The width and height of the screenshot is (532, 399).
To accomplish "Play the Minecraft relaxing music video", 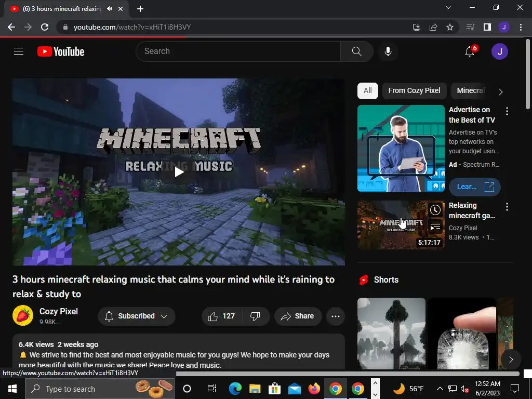I will [179, 172].
